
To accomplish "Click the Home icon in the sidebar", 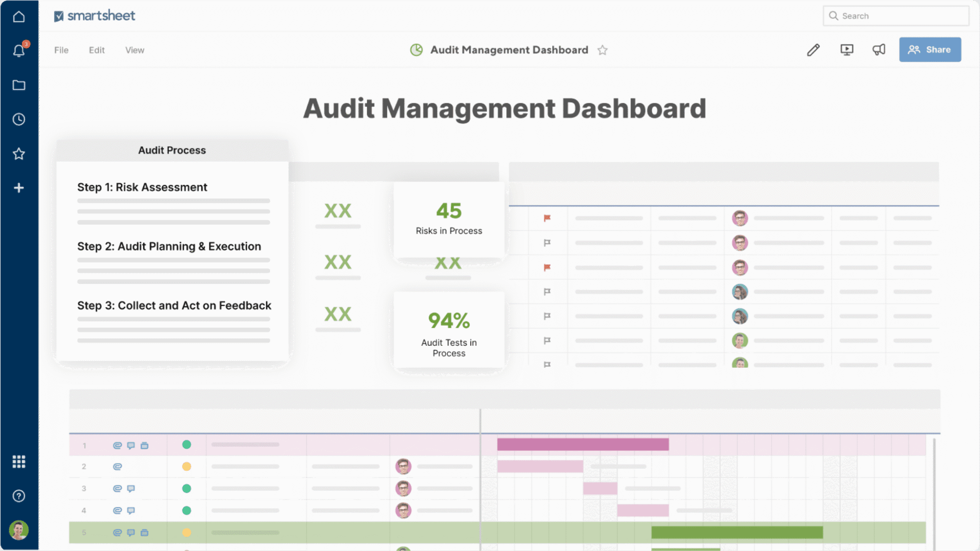I will 19,17.
